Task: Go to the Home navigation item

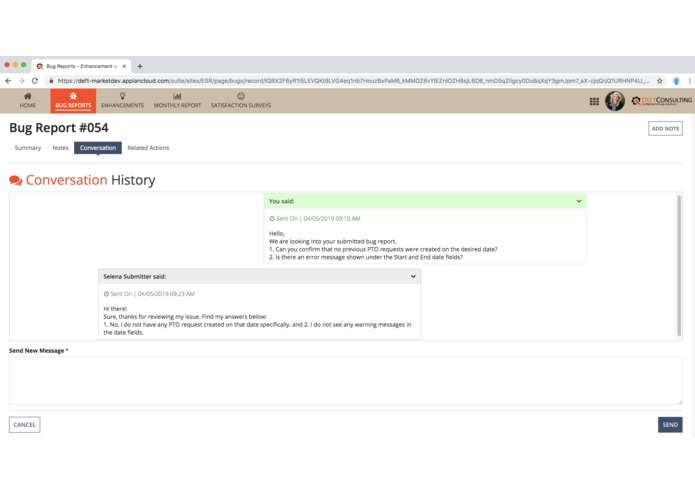Action: click(x=27, y=101)
